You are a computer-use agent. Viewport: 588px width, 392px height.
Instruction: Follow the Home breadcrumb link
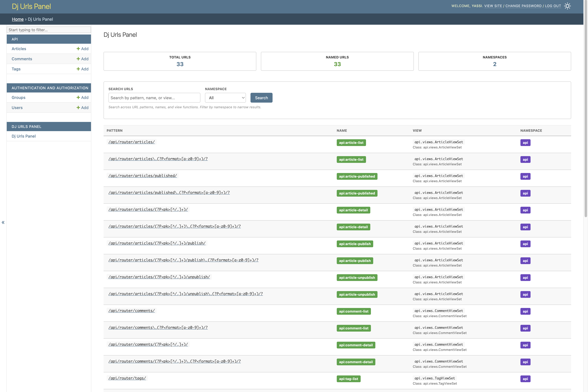[18, 19]
